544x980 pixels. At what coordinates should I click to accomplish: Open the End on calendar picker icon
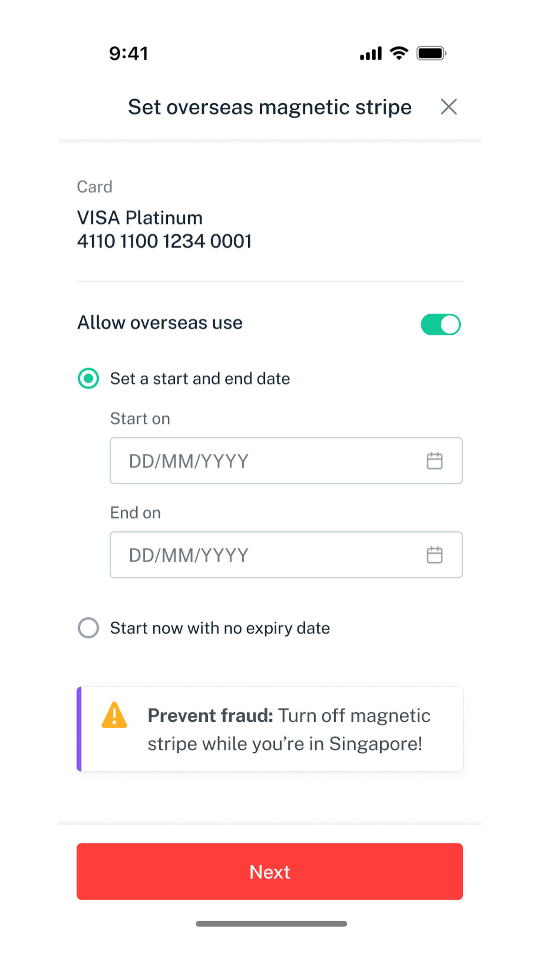click(x=434, y=555)
